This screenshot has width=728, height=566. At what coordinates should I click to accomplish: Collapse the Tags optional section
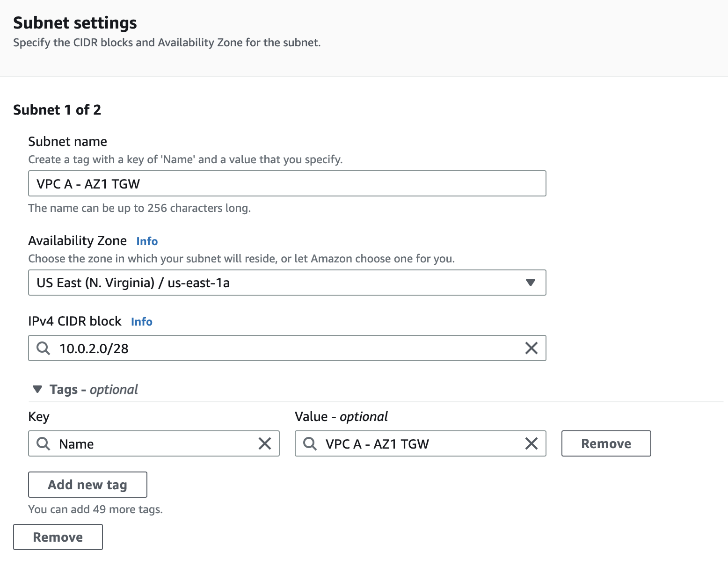(x=37, y=389)
